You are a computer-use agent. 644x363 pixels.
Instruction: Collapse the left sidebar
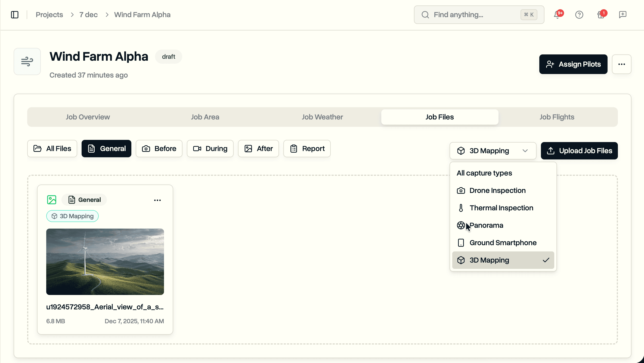tap(14, 14)
